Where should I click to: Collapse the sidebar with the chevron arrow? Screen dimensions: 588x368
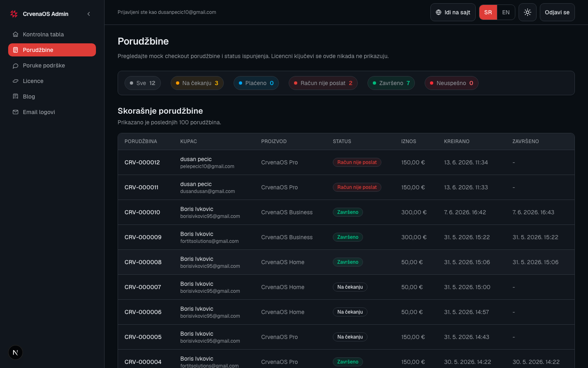pyautogui.click(x=89, y=14)
